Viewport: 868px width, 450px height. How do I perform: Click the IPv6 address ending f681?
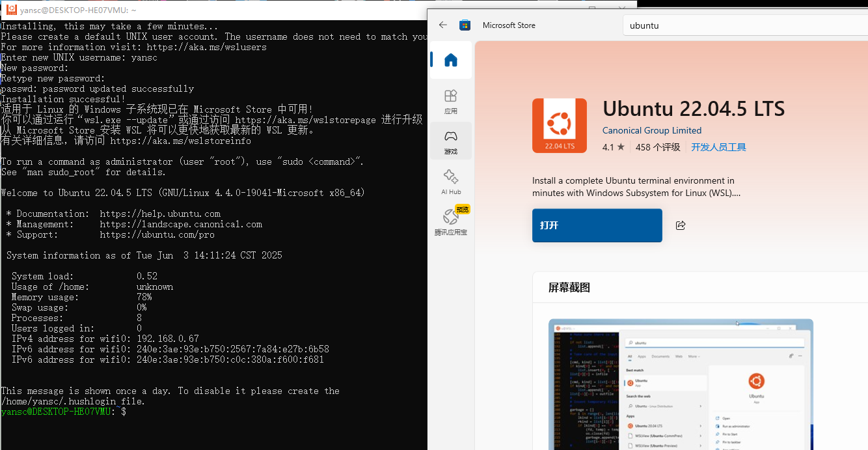pyautogui.click(x=230, y=360)
